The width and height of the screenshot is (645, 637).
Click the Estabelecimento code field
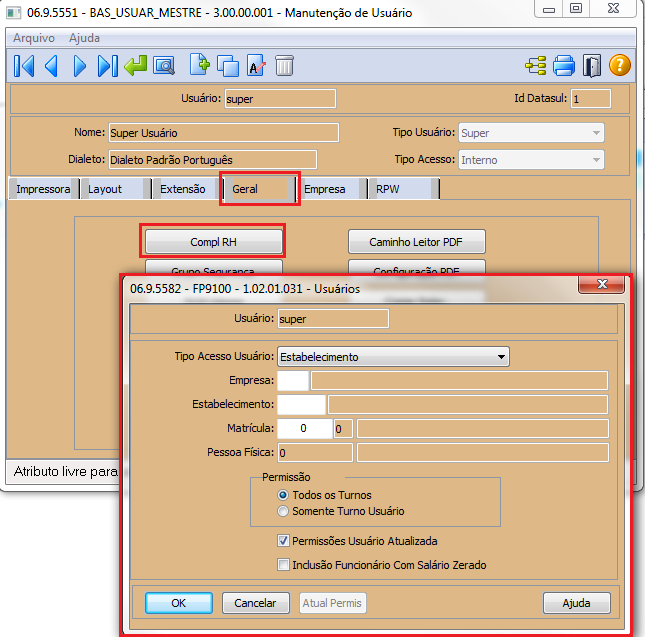click(x=302, y=405)
